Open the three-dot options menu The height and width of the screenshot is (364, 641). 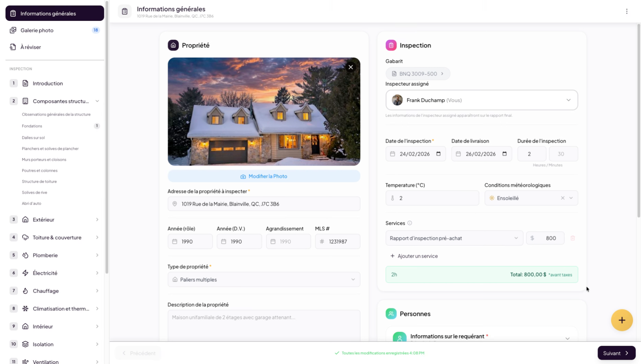tap(627, 11)
